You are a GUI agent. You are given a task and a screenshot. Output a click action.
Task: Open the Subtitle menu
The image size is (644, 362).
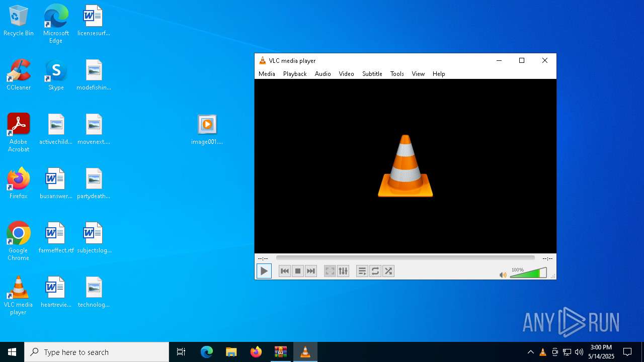coord(372,73)
